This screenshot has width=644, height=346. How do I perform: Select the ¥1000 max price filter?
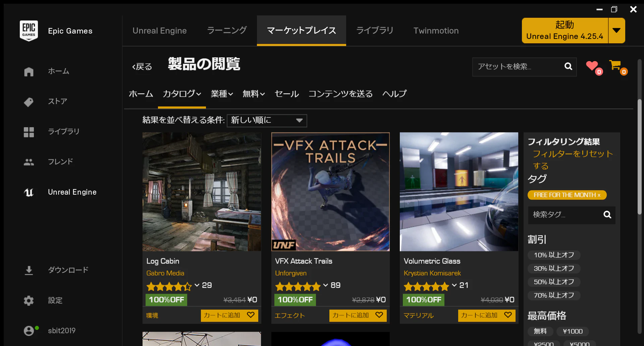pyautogui.click(x=573, y=332)
